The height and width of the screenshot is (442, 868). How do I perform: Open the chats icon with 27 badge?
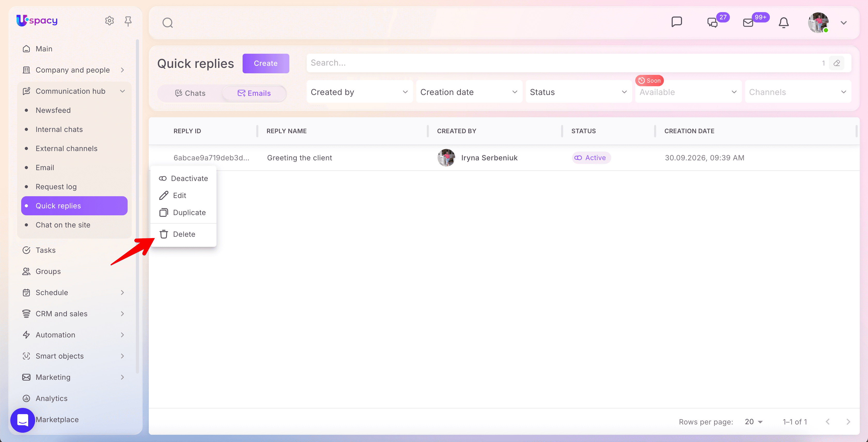coord(712,22)
